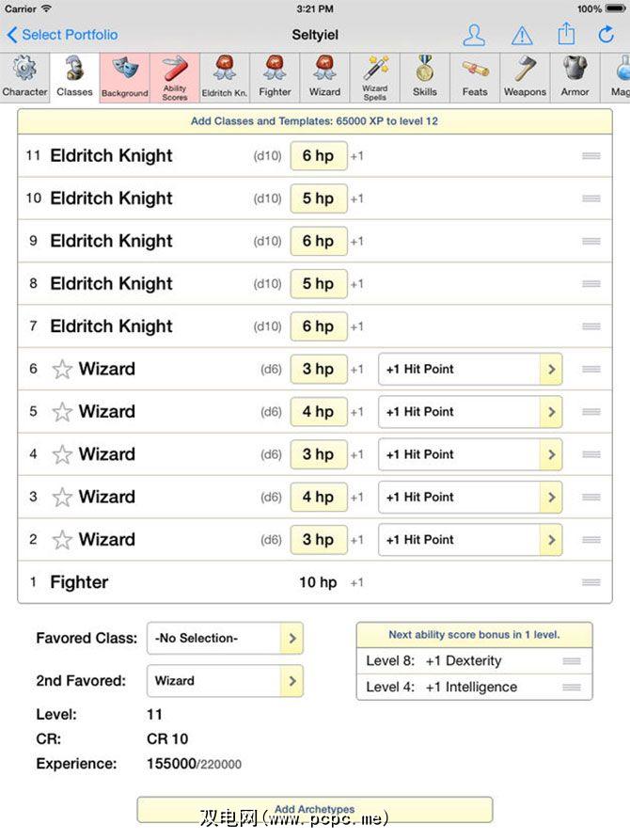Screen dimensions: 630x840
Task: Open the Weapons axe icon tab
Action: pos(525,76)
